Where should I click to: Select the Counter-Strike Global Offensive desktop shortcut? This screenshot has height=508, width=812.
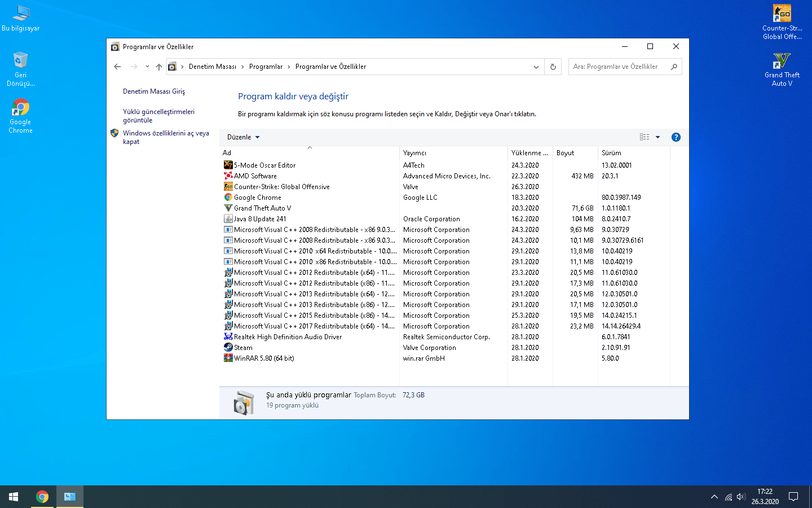[x=782, y=22]
